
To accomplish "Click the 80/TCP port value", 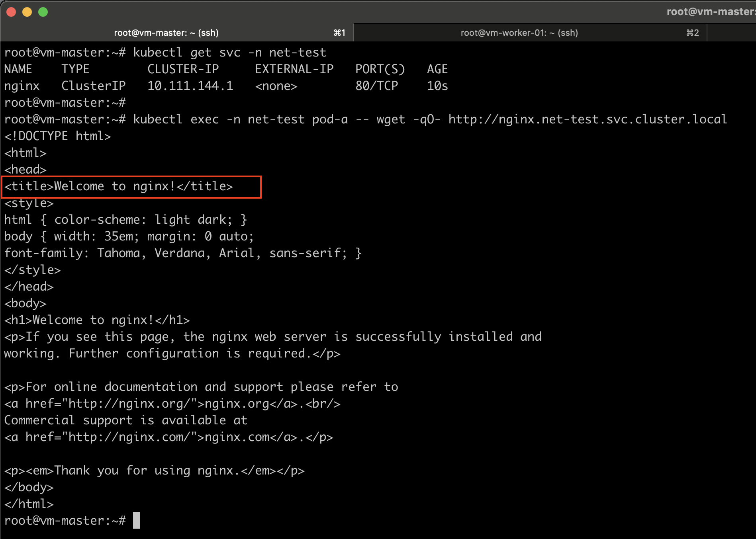I will click(376, 86).
